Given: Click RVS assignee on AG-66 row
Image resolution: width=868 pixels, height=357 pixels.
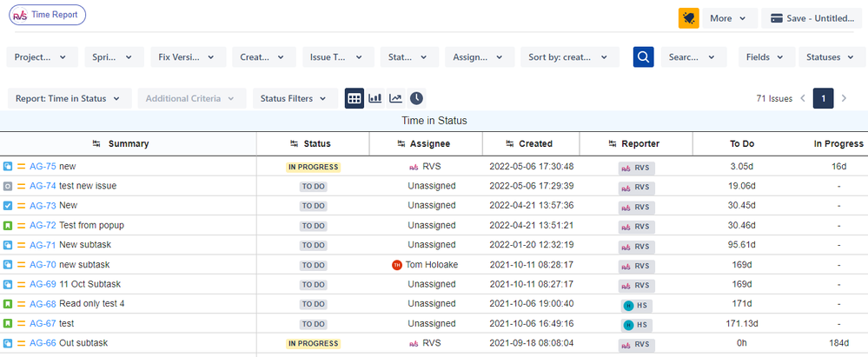Looking at the screenshot, I should pos(425,342).
